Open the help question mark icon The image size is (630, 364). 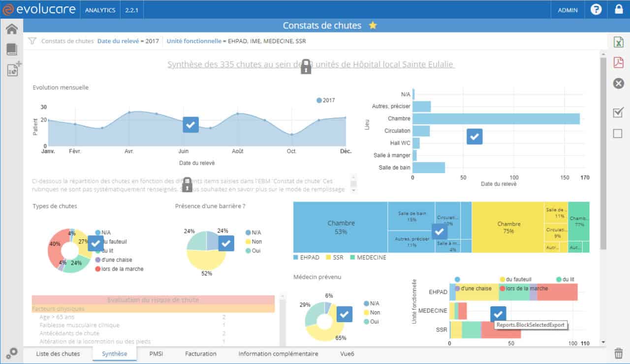point(596,9)
